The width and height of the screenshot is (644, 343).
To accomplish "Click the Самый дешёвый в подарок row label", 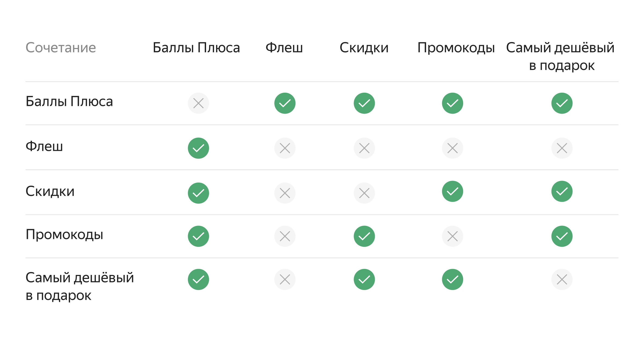I will (x=79, y=286).
